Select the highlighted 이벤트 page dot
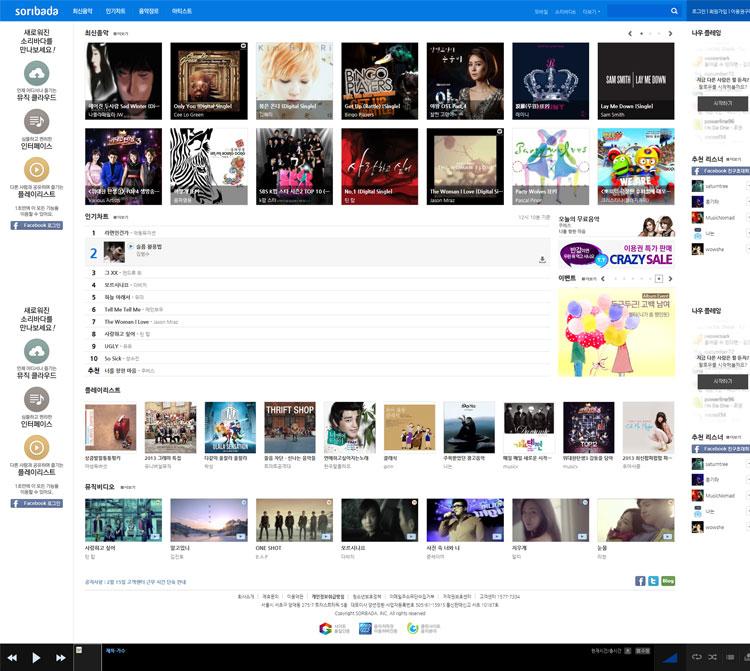The image size is (750, 671). (x=659, y=278)
